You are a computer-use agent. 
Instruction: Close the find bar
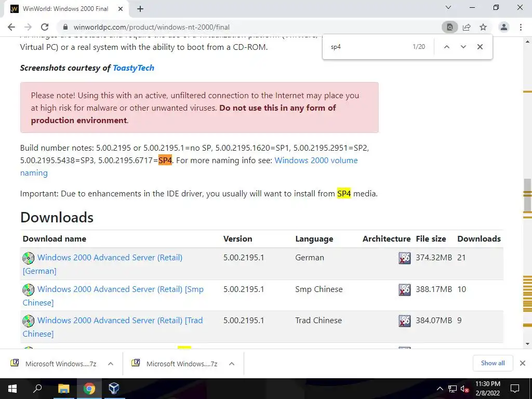coord(480,47)
